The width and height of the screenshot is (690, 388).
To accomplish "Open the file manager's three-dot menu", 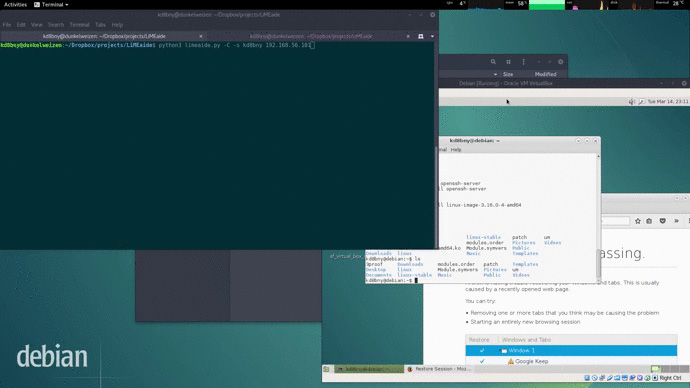I will click(x=523, y=62).
